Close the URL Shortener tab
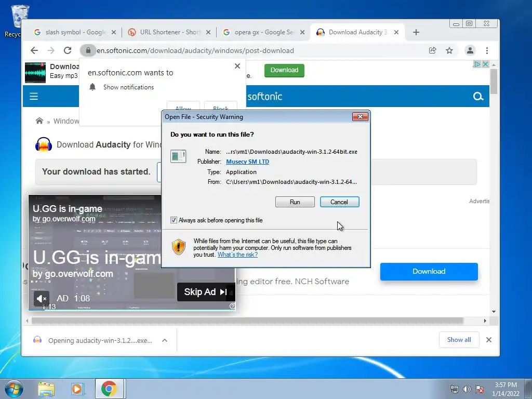 [208, 32]
